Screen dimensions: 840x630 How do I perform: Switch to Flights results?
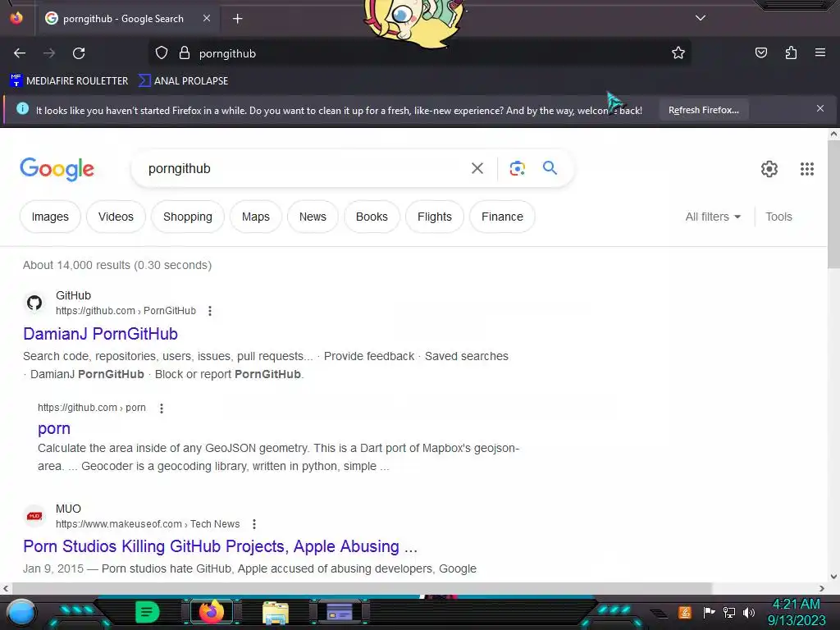[435, 217]
